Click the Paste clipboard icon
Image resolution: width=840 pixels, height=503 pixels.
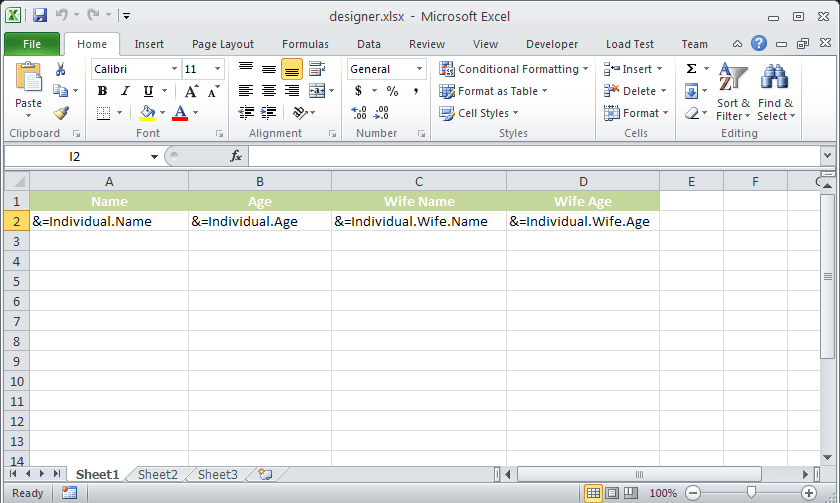pos(28,78)
